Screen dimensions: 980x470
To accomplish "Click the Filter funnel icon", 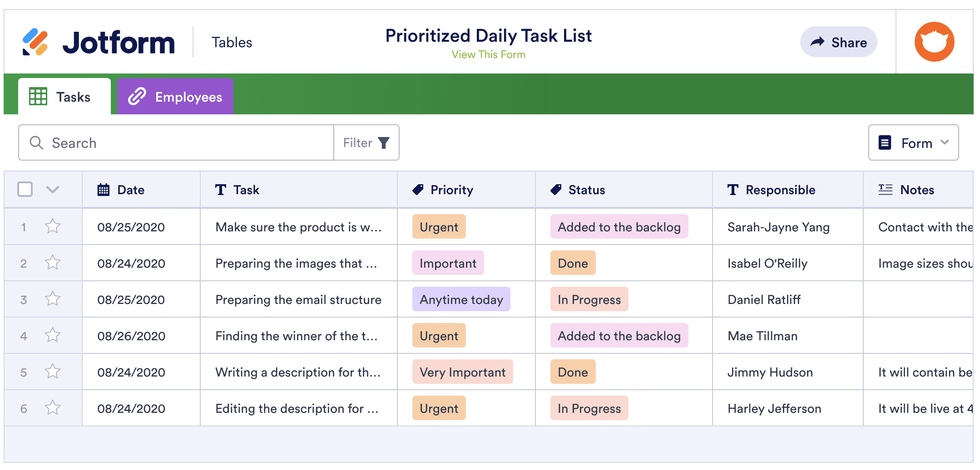I will (384, 143).
